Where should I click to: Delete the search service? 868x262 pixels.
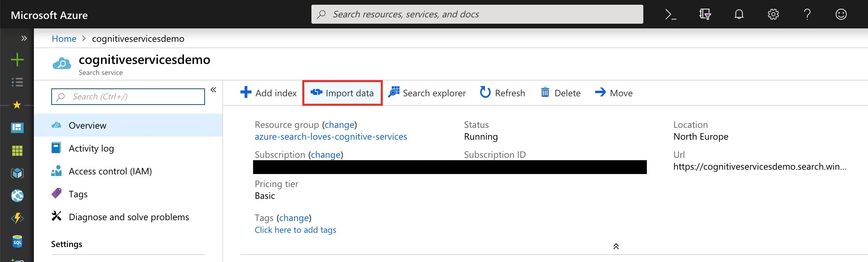(x=561, y=93)
